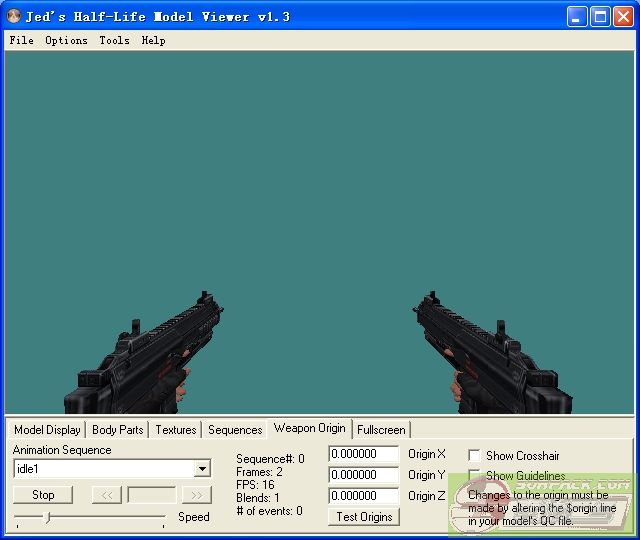The image size is (640, 540).
Task: Open the Options menu
Action: (66, 41)
